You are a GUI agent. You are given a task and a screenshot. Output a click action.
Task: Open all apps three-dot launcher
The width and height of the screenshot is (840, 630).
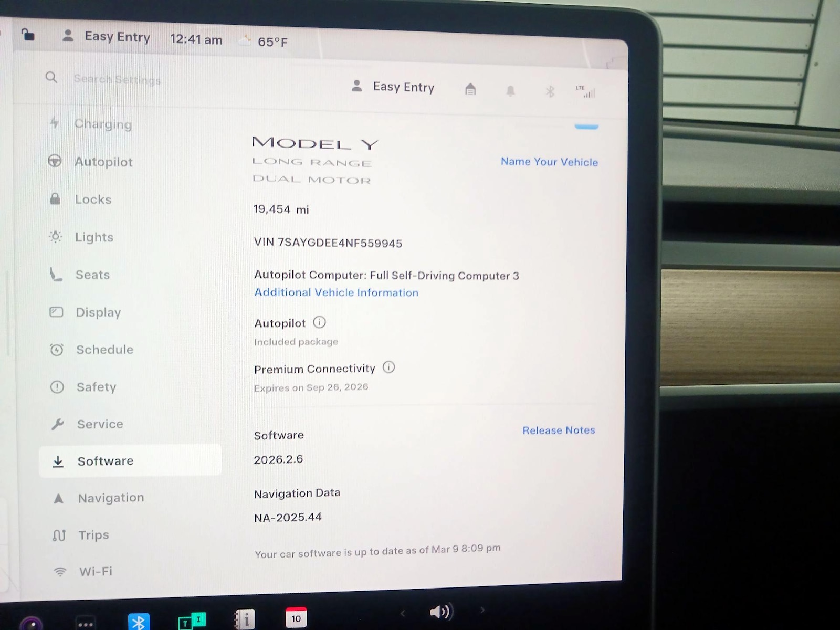pos(85,623)
